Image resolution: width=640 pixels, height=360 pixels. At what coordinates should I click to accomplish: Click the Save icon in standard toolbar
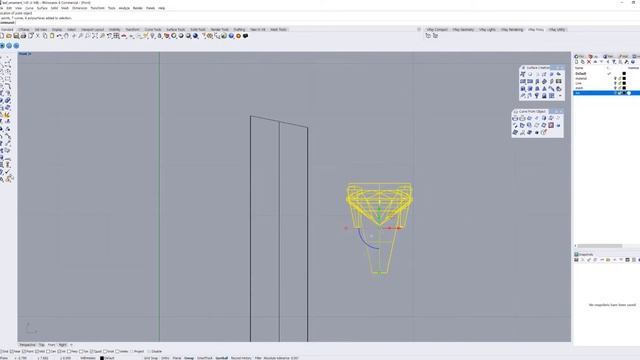click(16, 36)
